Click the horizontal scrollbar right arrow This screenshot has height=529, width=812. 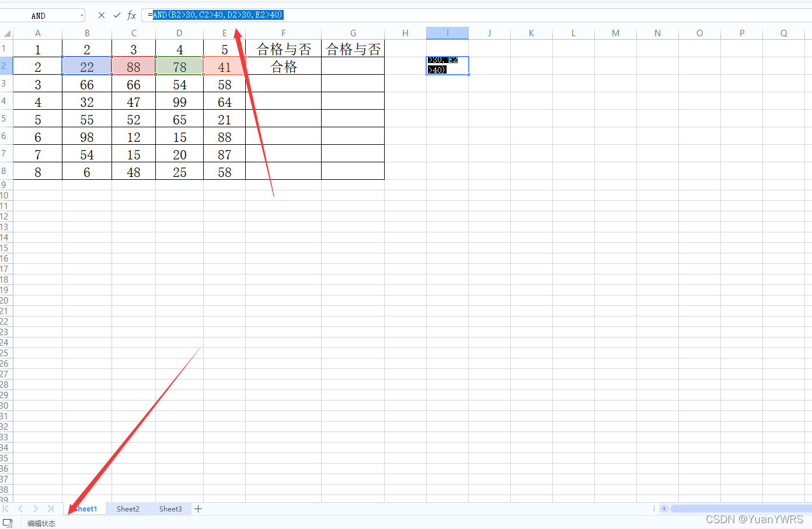(808, 509)
